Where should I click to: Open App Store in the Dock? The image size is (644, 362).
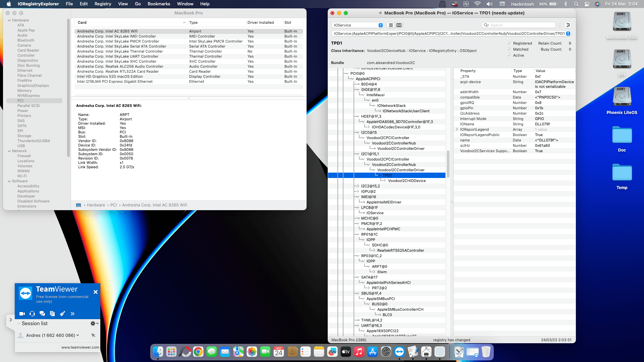click(373, 352)
